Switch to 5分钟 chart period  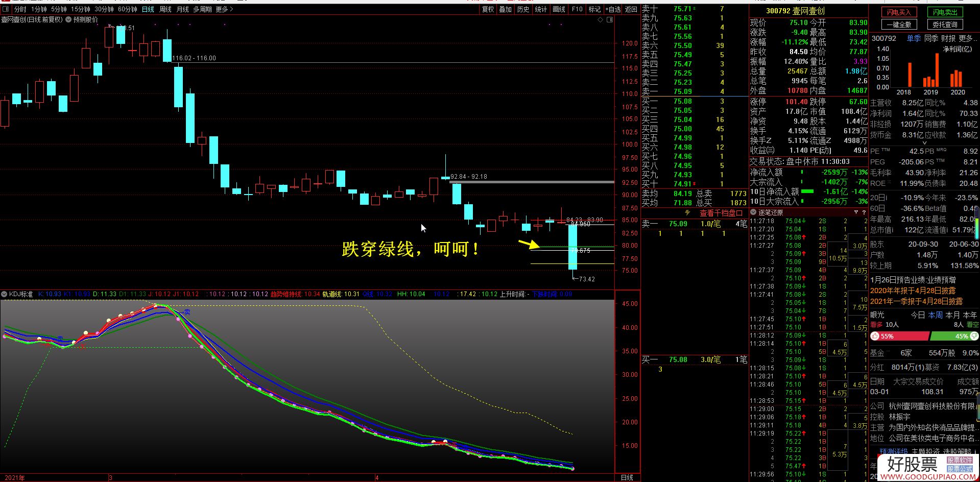pos(59,9)
